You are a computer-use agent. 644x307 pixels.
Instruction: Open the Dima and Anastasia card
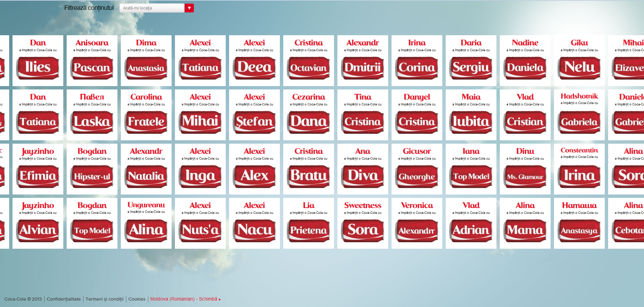(x=146, y=61)
